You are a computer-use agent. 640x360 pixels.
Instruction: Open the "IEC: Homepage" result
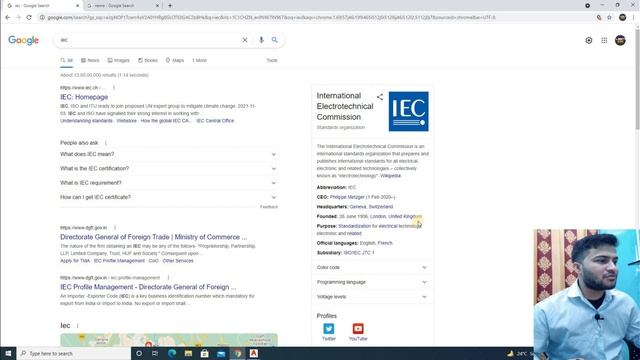[x=84, y=97]
